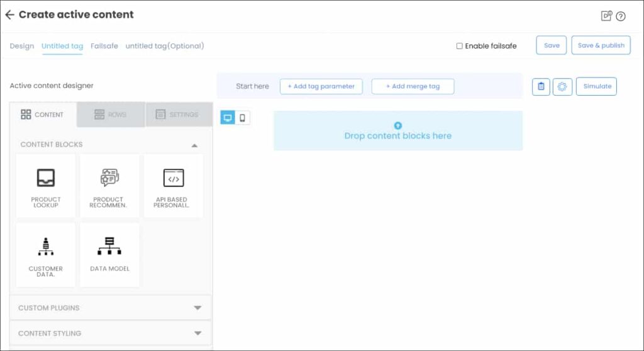Select the Product Recommendation content block
This screenshot has height=351, width=644.
point(109,186)
